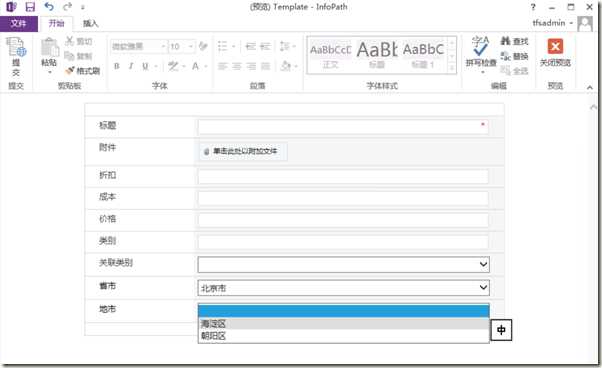Click the 价格 (Price) input field
602x368 pixels.
point(343,220)
